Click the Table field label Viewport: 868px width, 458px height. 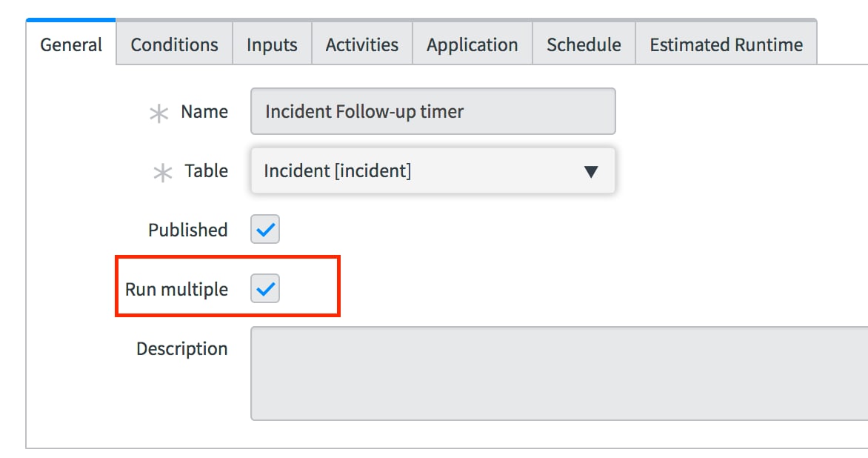tap(206, 170)
